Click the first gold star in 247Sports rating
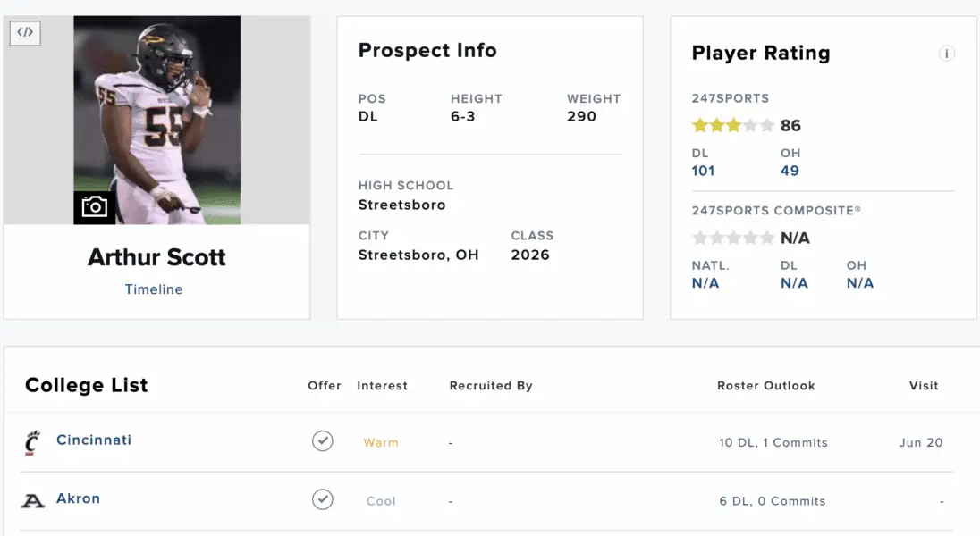This screenshot has height=536, width=980. tap(698, 125)
